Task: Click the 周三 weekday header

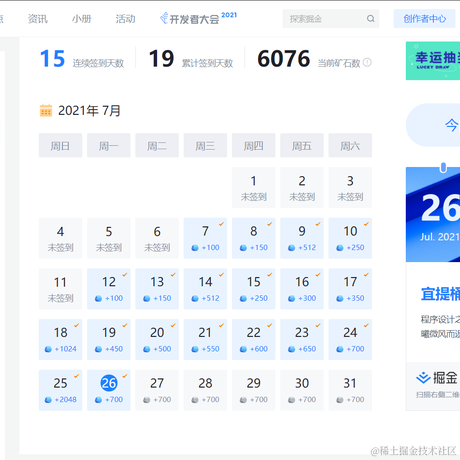Action: (205, 145)
